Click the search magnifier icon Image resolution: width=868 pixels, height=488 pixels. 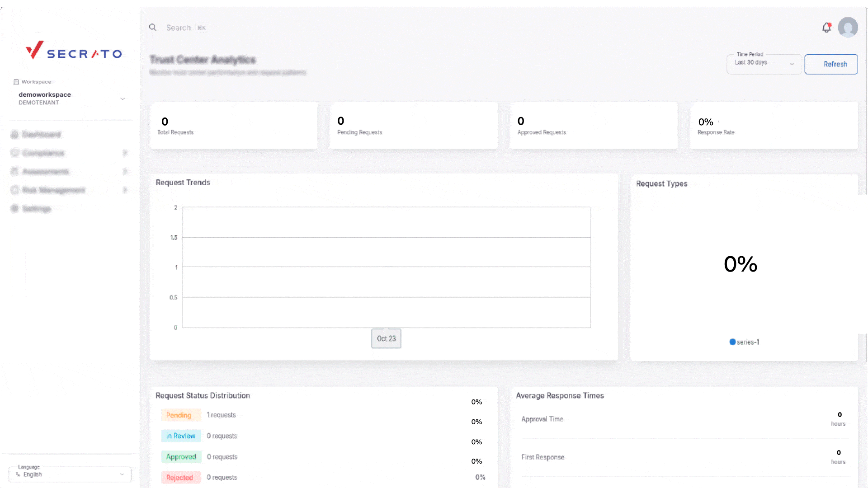click(x=153, y=28)
